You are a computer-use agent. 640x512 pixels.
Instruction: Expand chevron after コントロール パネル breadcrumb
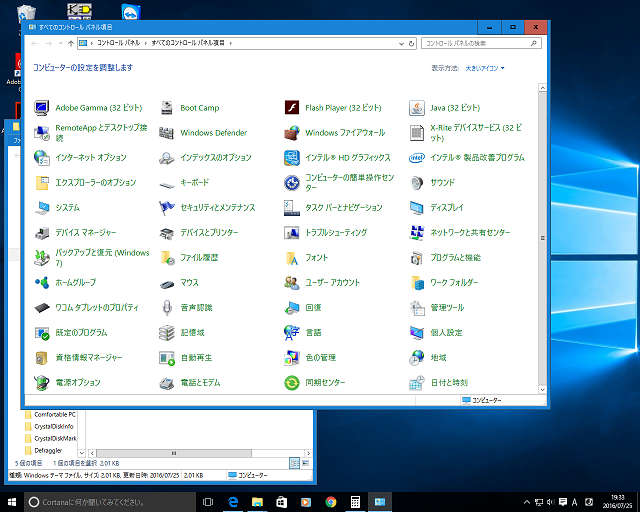[x=145, y=43]
